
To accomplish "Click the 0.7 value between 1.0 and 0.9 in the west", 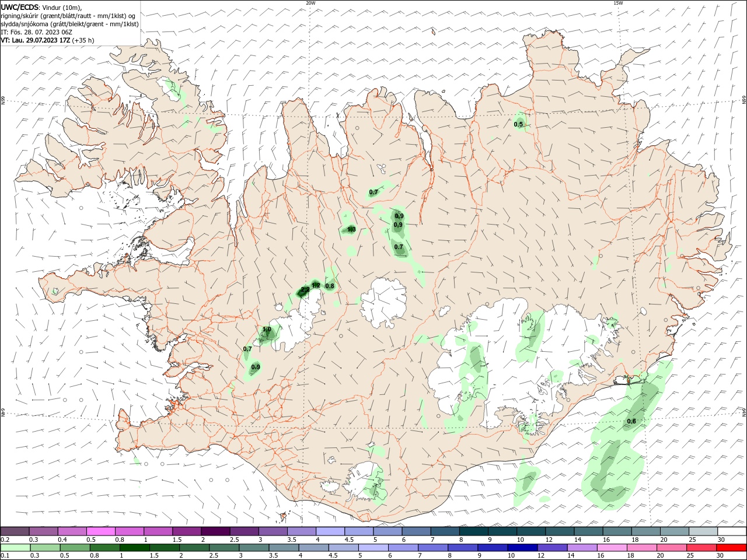I will [x=247, y=349].
